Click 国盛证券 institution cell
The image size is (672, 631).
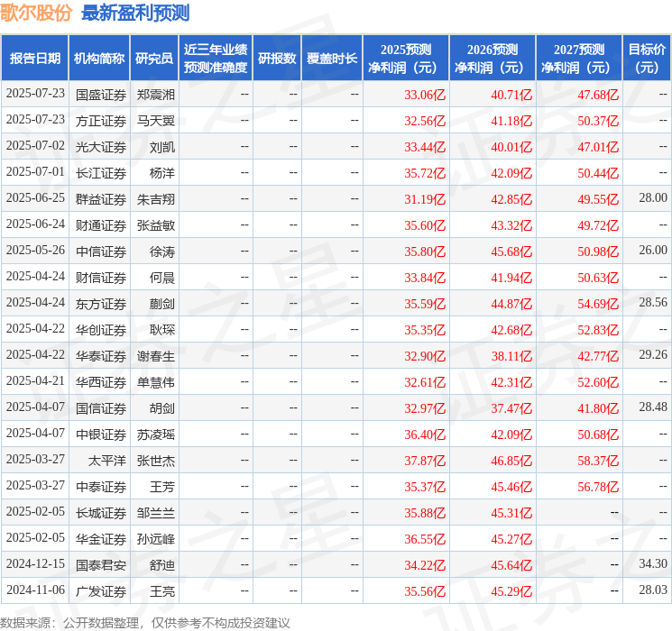(101, 95)
